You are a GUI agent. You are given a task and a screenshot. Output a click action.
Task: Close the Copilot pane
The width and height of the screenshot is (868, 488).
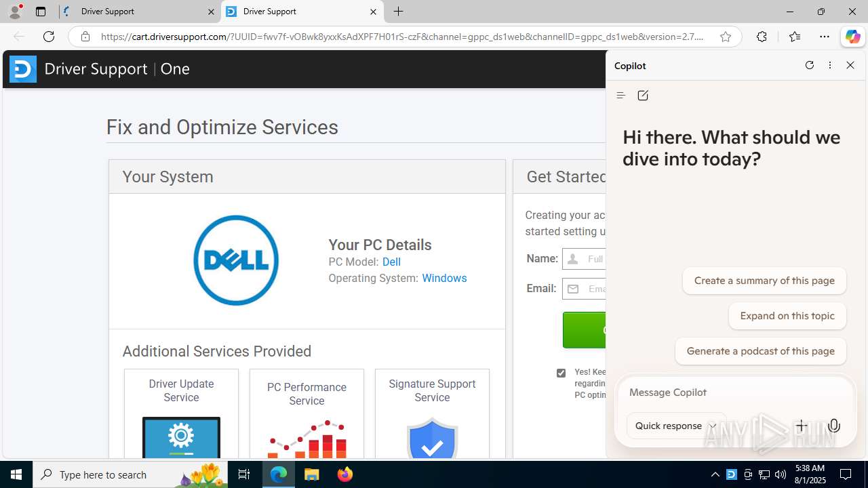pyautogui.click(x=850, y=65)
